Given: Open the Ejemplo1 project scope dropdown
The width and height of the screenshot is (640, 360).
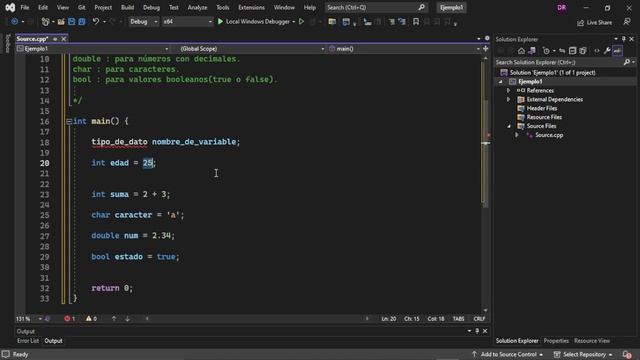Looking at the screenshot, I should 92,49.
